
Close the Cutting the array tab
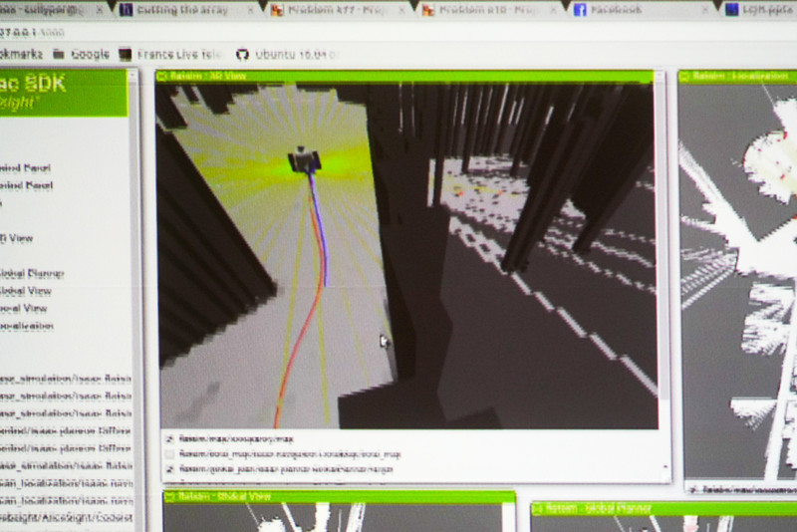pos(250,10)
